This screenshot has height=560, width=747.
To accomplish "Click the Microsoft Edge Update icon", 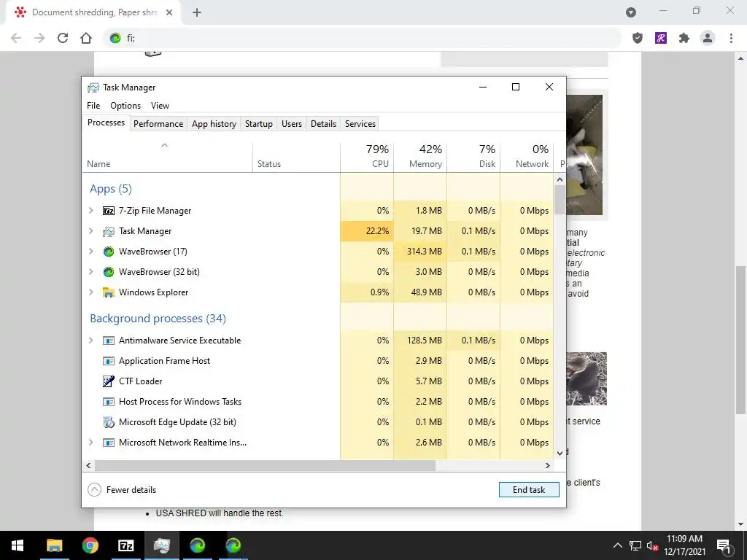I will click(x=109, y=422).
